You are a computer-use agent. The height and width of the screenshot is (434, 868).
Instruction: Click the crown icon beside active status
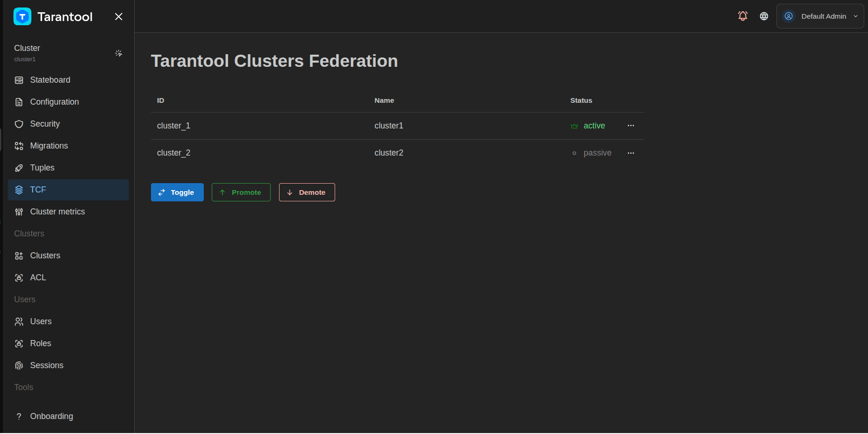click(x=574, y=126)
